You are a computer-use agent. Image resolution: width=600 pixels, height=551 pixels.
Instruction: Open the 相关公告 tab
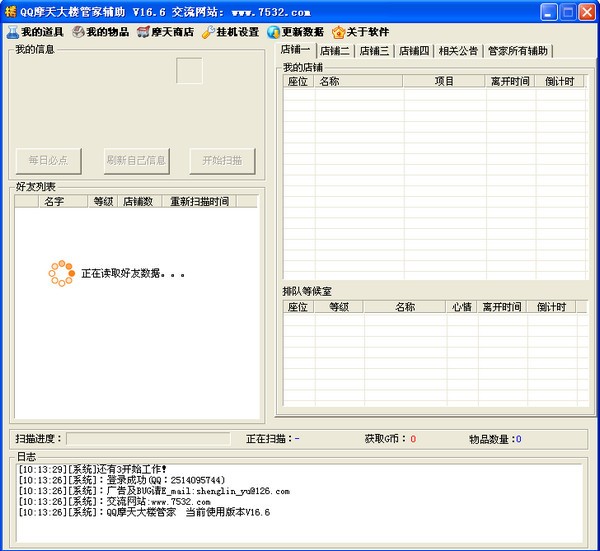point(458,51)
